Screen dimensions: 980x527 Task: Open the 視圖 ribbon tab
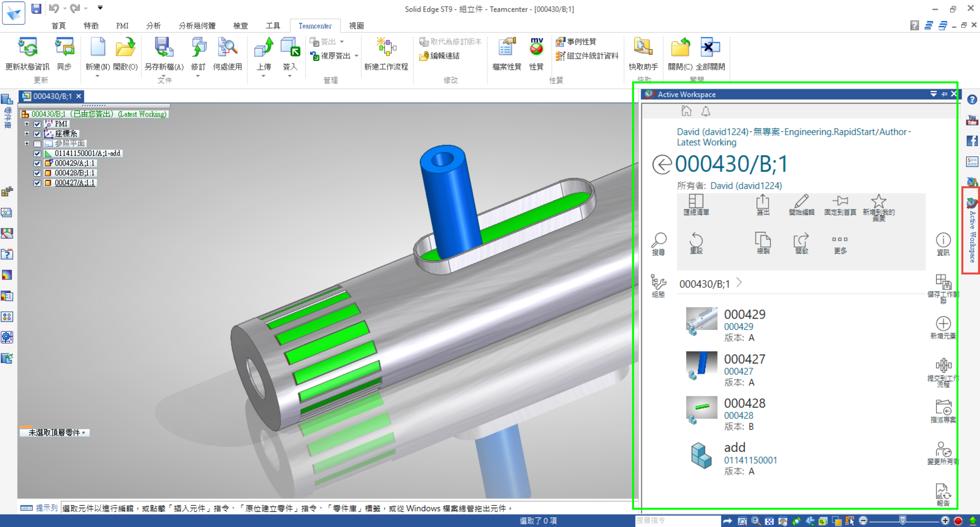[357, 26]
